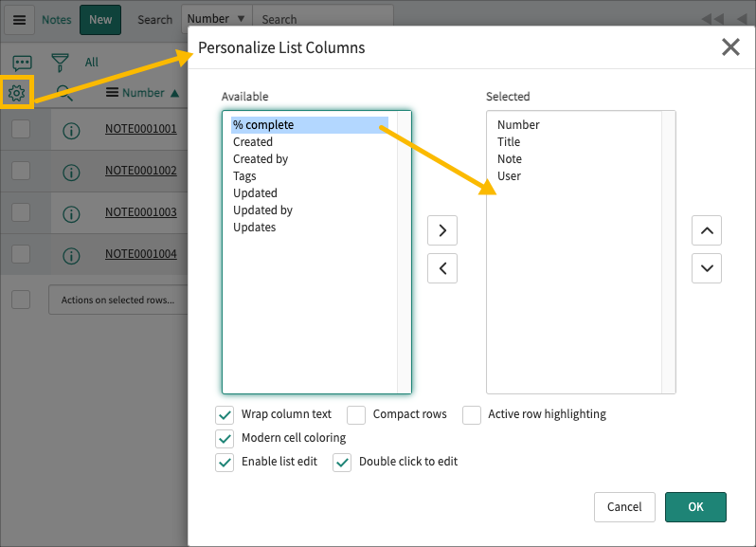Click the OK button
The image size is (756, 547).
[695, 507]
